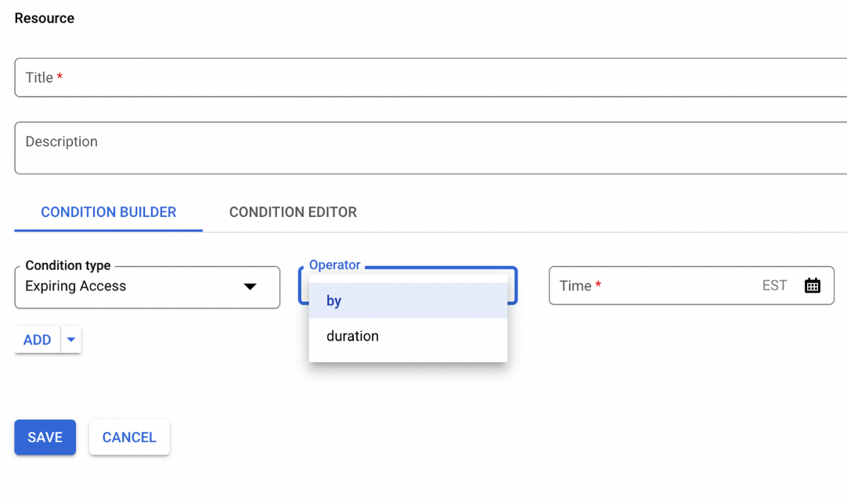Viewport: 847px width, 504px height.
Task: Click the CANCEL button
Action: (x=129, y=437)
